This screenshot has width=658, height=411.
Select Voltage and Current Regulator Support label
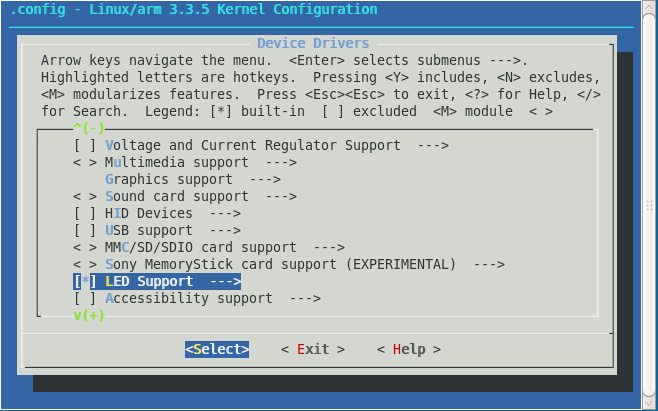point(253,146)
